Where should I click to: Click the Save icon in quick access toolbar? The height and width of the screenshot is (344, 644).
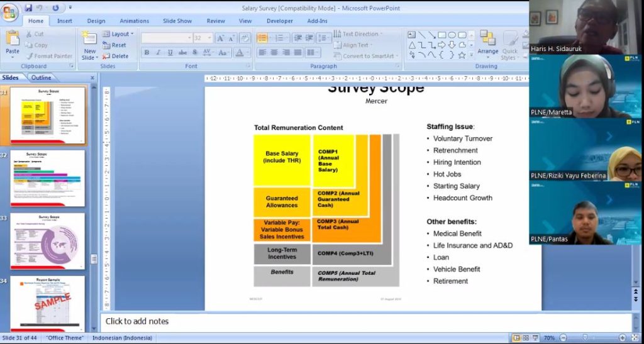(28, 8)
